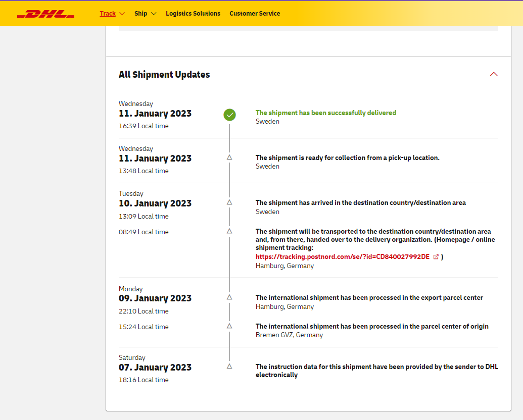The image size is (523, 420).
Task: Open the Track dropdown menu
Action: [112, 14]
